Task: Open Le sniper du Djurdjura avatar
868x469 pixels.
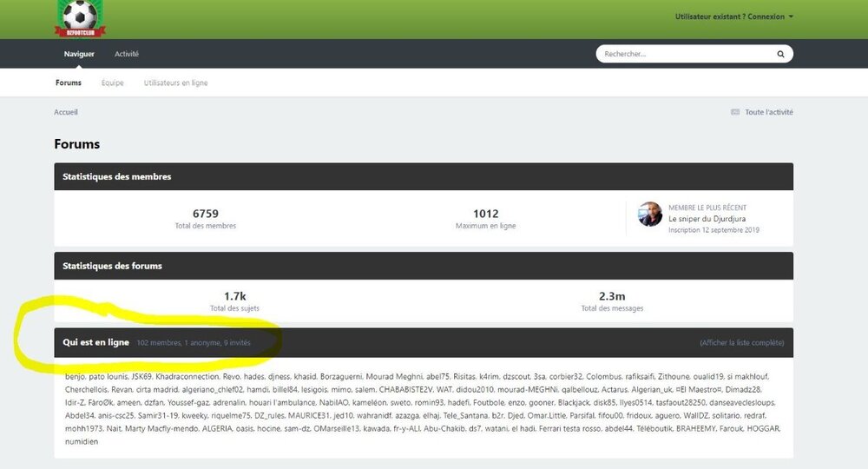Action: (650, 215)
